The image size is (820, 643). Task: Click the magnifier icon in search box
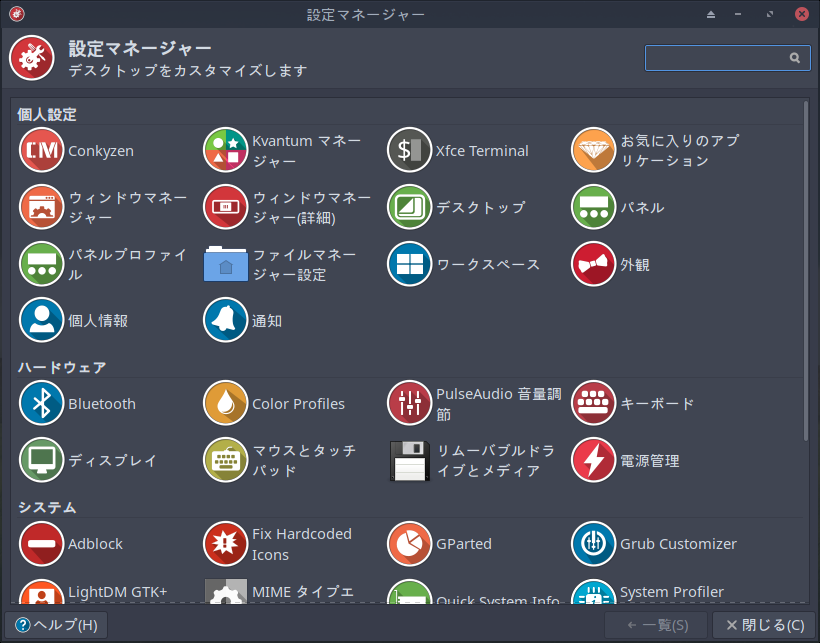coord(794,58)
